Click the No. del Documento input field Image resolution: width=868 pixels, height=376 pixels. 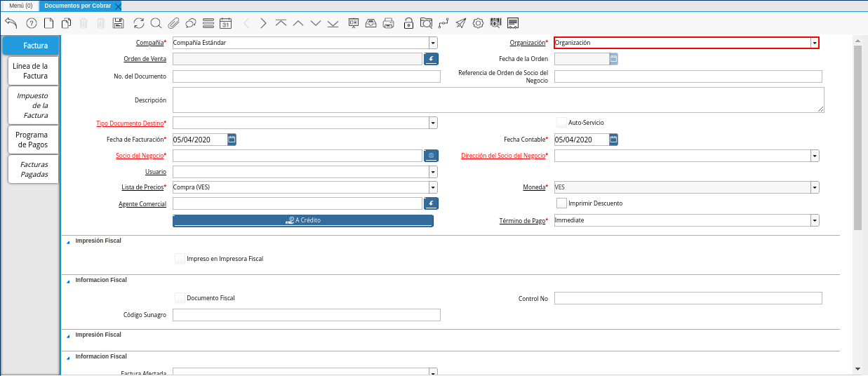[x=306, y=76]
